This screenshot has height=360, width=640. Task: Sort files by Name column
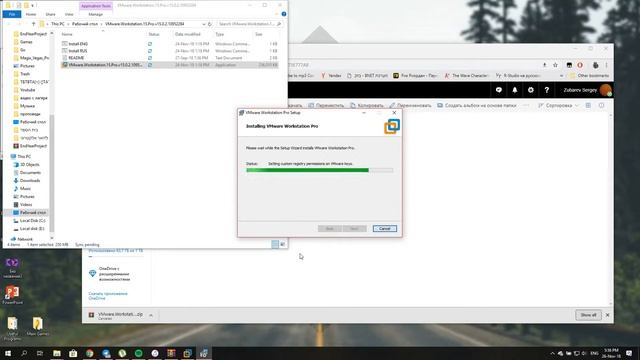(x=67, y=34)
